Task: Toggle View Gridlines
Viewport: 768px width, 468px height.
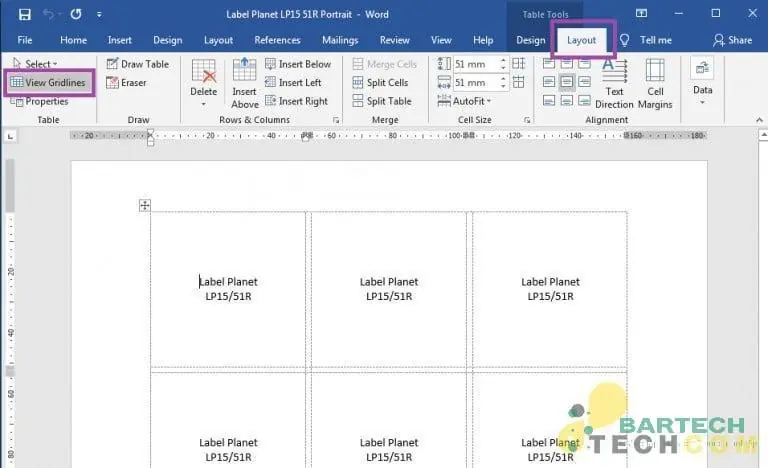Action: pyautogui.click(x=48, y=82)
